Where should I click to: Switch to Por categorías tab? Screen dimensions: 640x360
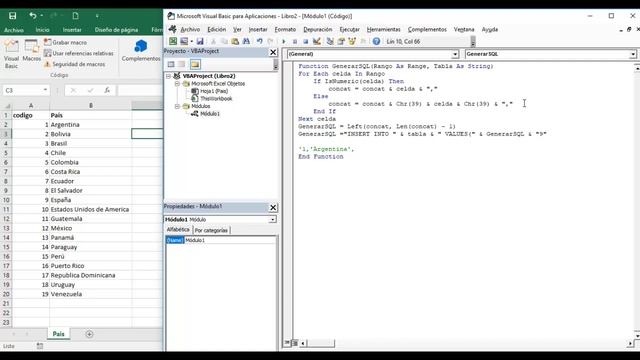coord(211,230)
